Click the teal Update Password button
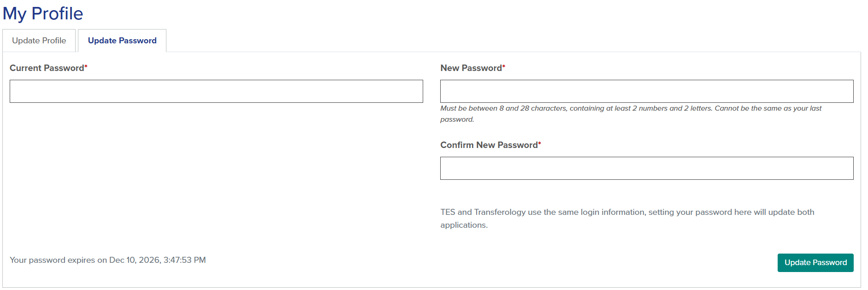The width and height of the screenshot is (868, 290). [815, 262]
